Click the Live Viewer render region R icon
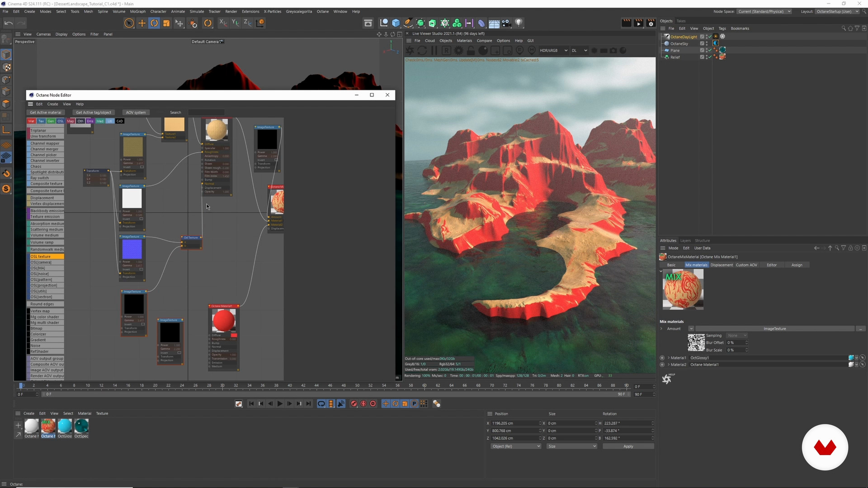The width and height of the screenshot is (868, 488). (x=446, y=51)
